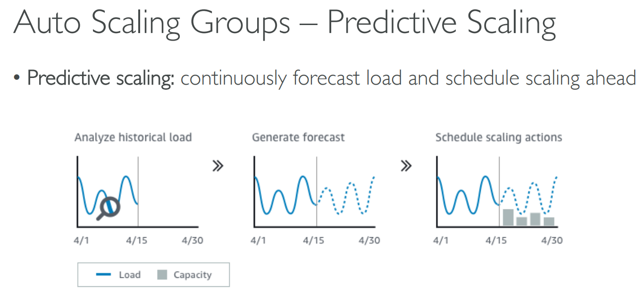The height and width of the screenshot is (301, 644).
Task: Click the magnifying glass icon on first chart
Action: (x=110, y=207)
